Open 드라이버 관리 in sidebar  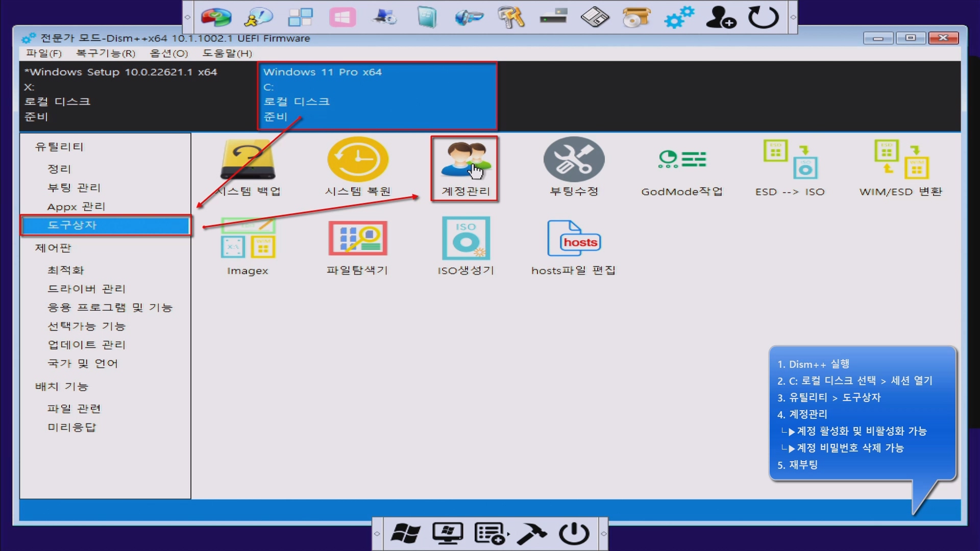[86, 289]
